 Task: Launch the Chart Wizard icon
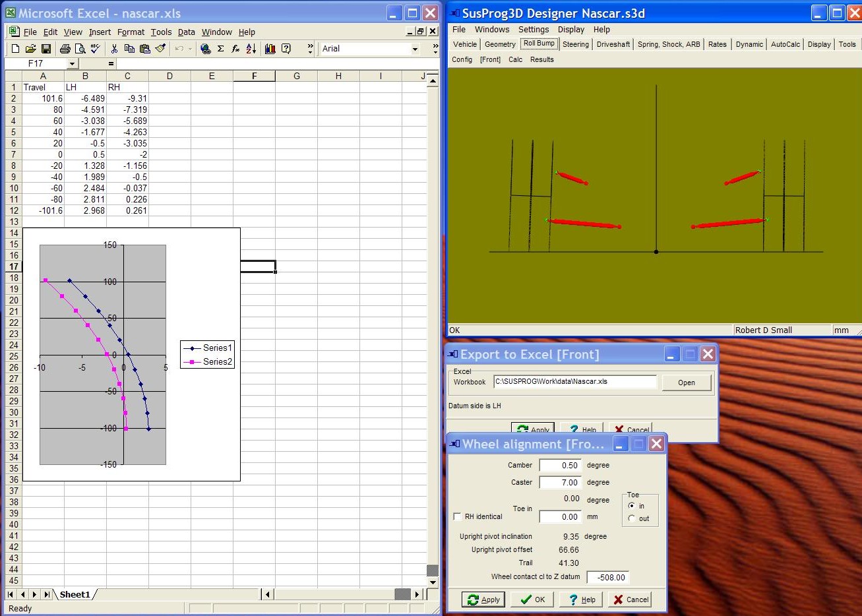click(270, 49)
